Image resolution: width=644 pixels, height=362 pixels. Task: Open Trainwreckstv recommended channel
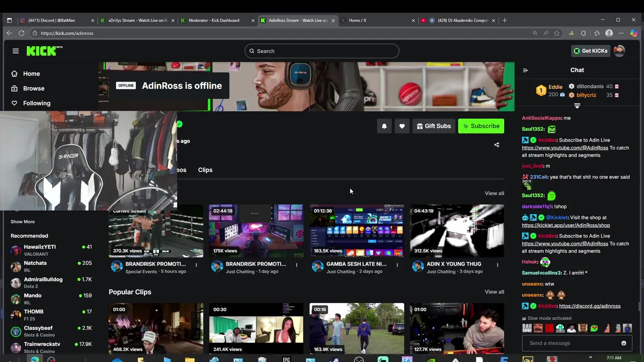51,347
